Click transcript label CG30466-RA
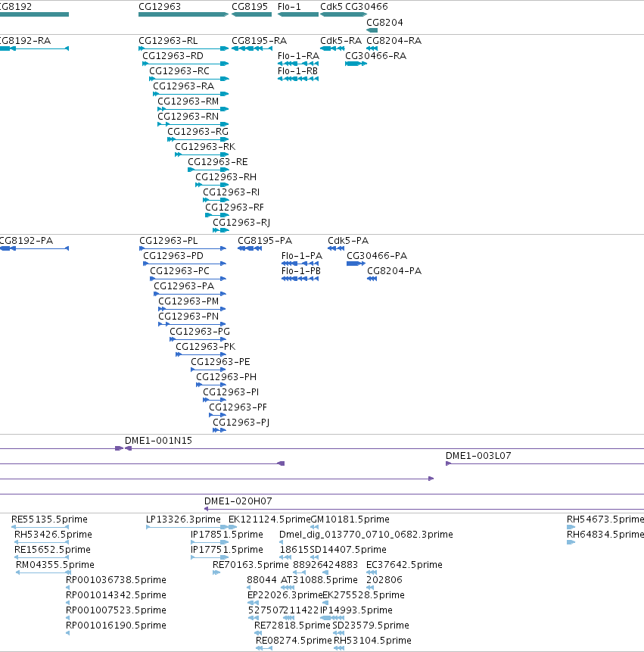The width and height of the screenshot is (644, 652). pos(376,56)
